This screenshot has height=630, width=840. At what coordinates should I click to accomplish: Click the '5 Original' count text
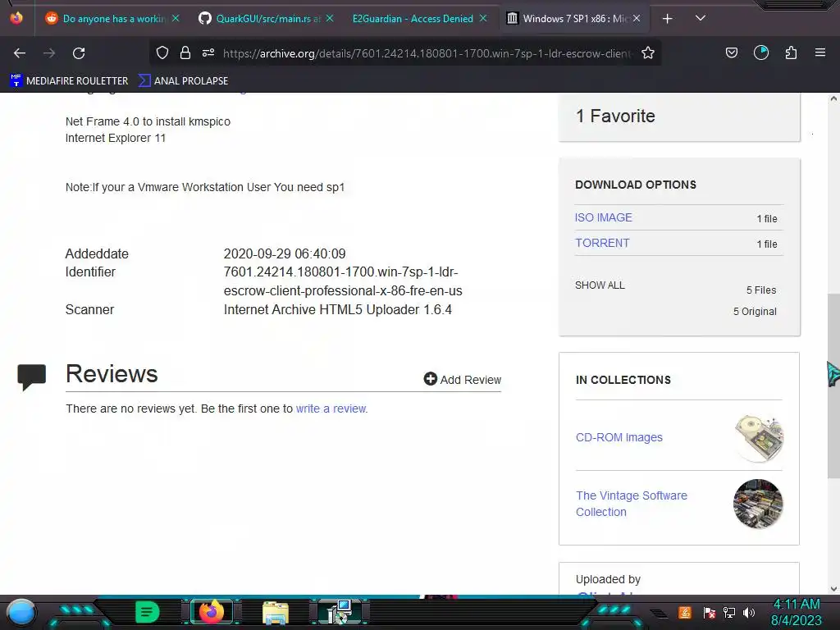point(755,311)
